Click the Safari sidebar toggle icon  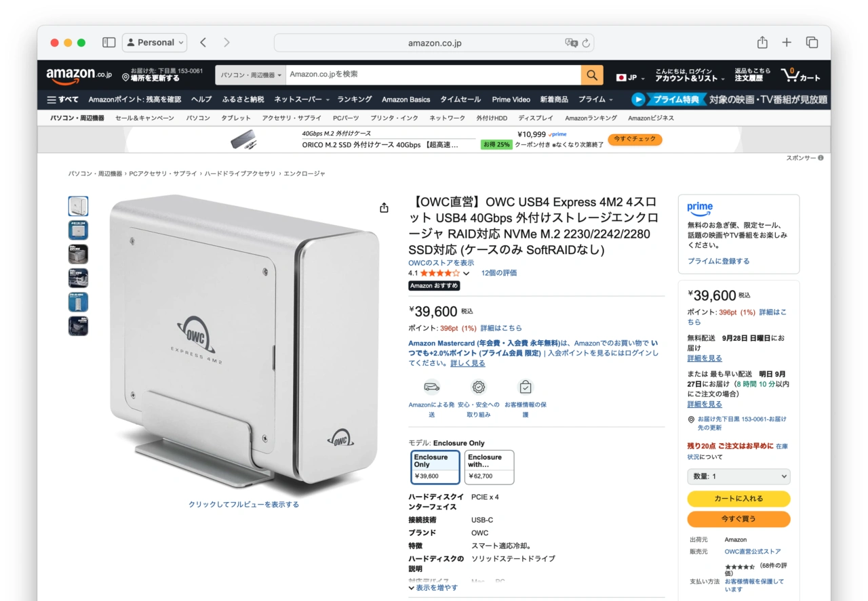(108, 43)
